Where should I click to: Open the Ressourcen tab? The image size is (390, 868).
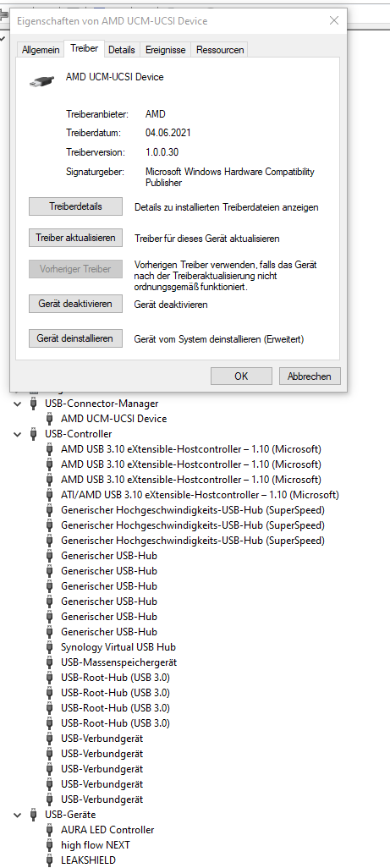pos(220,50)
